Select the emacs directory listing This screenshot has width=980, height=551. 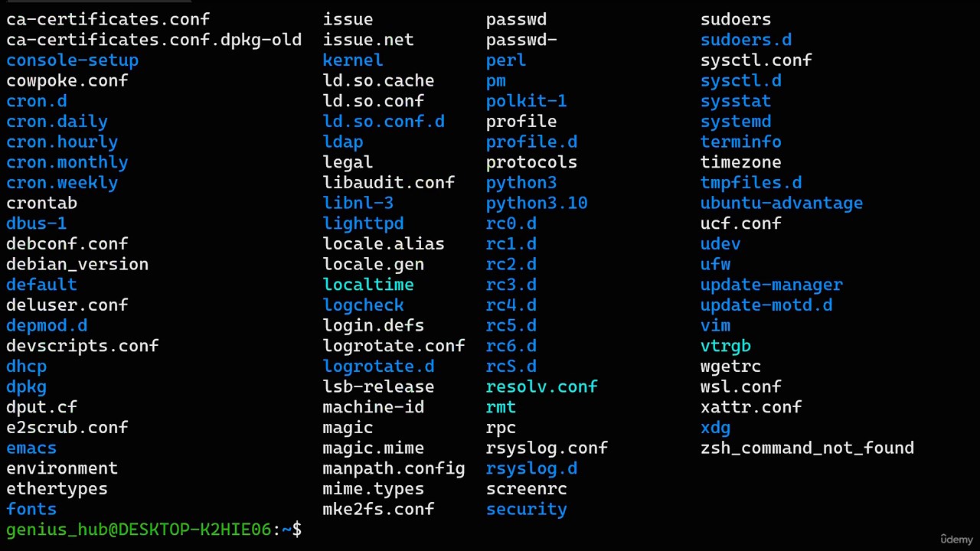(31, 448)
